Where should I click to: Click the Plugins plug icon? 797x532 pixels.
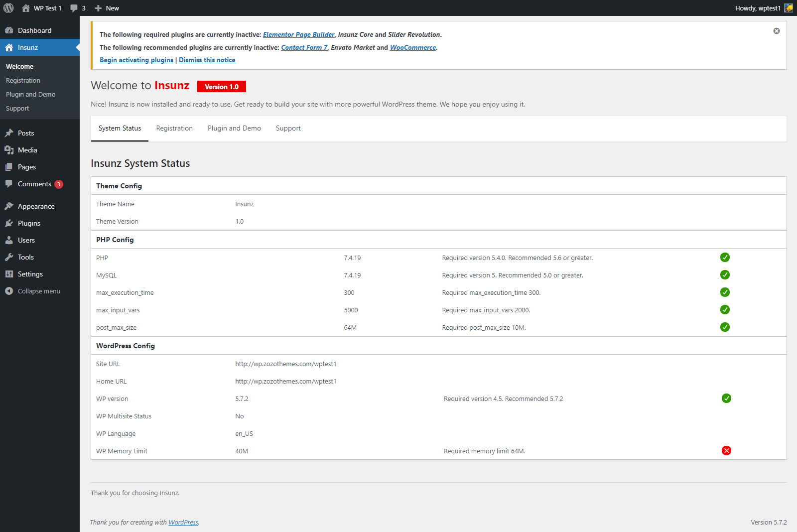pos(9,223)
